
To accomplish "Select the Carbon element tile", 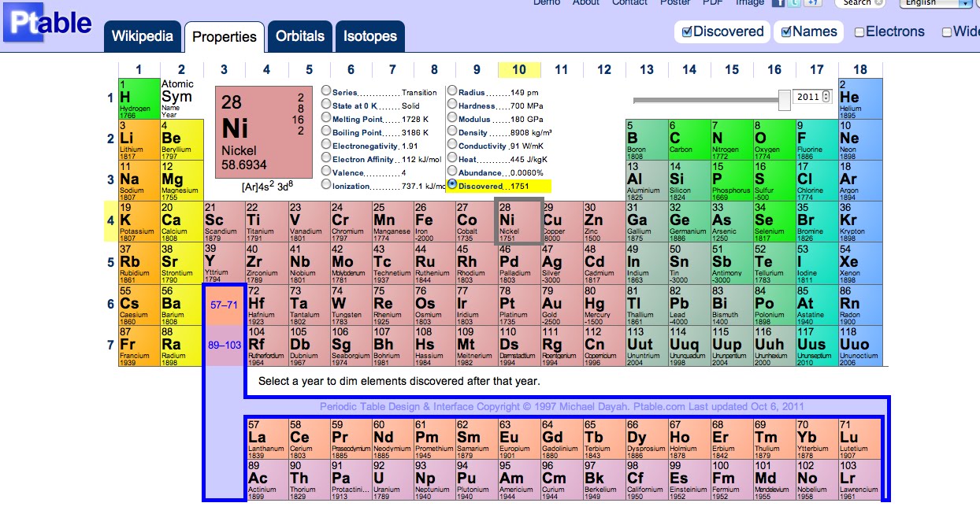I will tap(689, 139).
